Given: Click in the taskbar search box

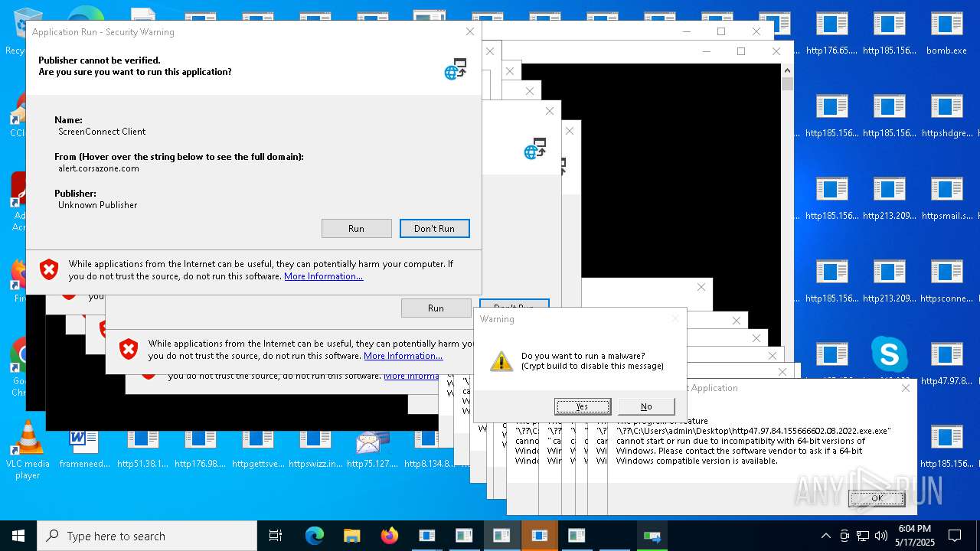Looking at the screenshot, I should [x=147, y=536].
